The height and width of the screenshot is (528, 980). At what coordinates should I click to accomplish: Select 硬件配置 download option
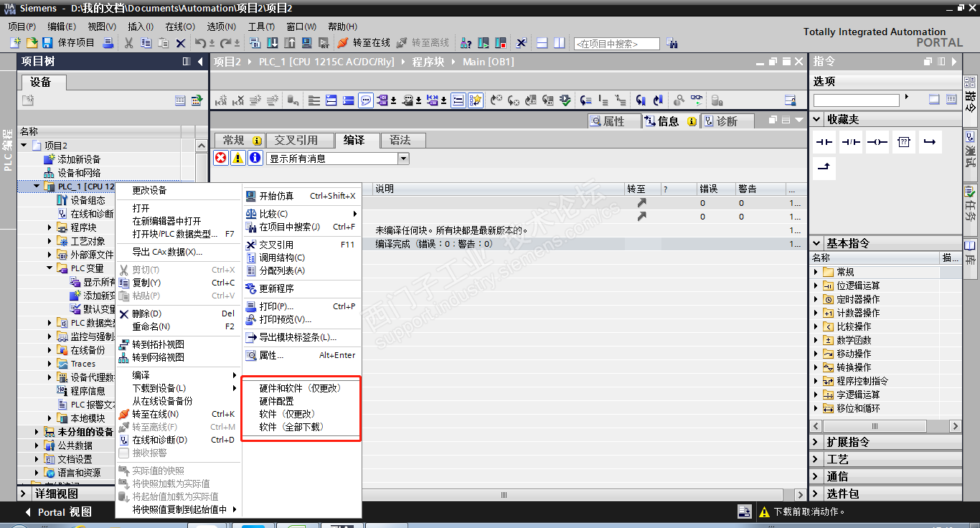click(x=301, y=401)
